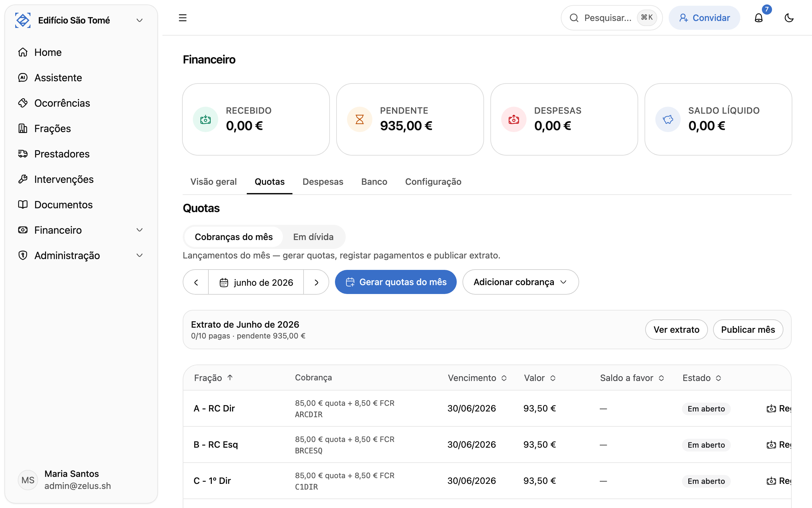Viewport: 812px width, 508px height.
Task: Click the Despesas red cash icon
Action: (514, 119)
